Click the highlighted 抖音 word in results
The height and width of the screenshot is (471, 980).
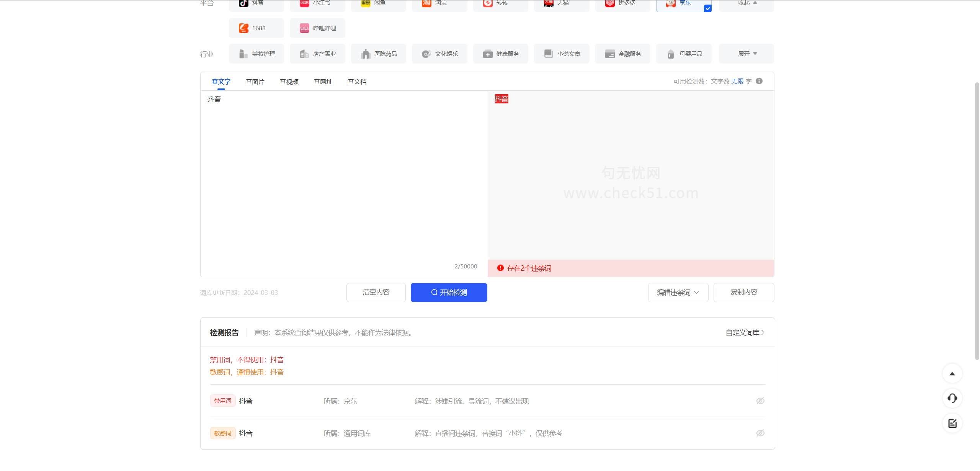pyautogui.click(x=501, y=99)
